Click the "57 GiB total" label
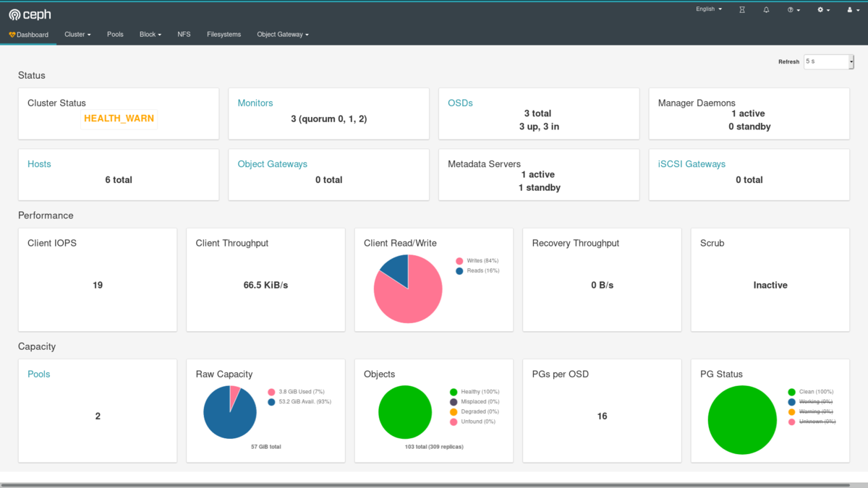This screenshot has width=868, height=488. pos(266,447)
